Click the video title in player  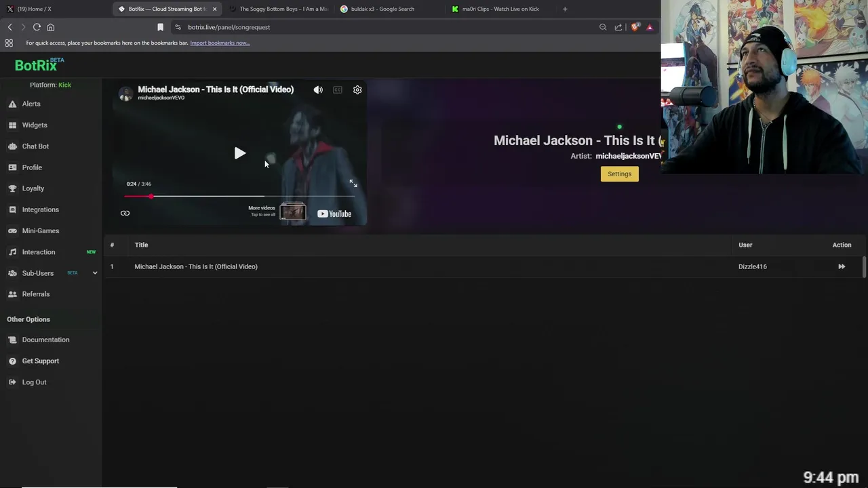[x=216, y=89]
